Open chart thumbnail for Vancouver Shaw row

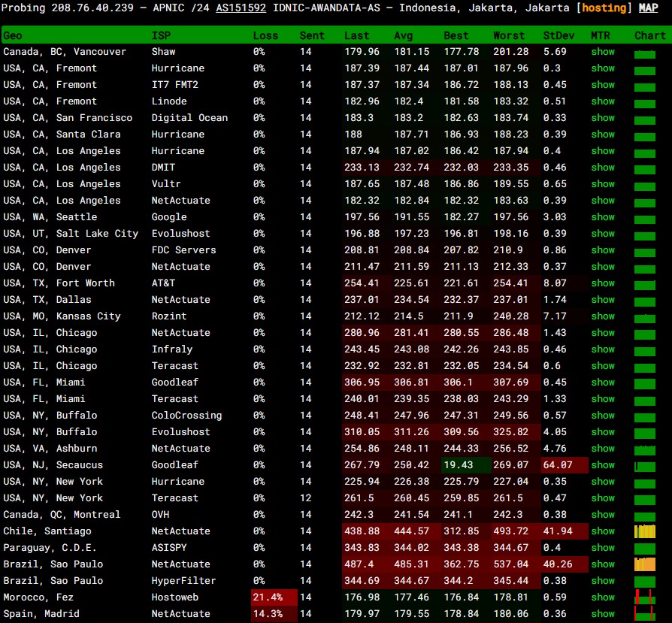click(645, 53)
